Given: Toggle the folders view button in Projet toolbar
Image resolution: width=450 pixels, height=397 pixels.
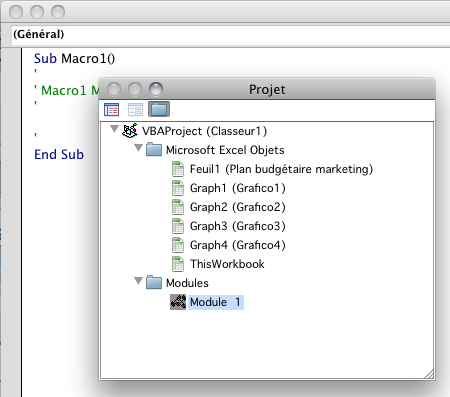Looking at the screenshot, I should pos(159,109).
